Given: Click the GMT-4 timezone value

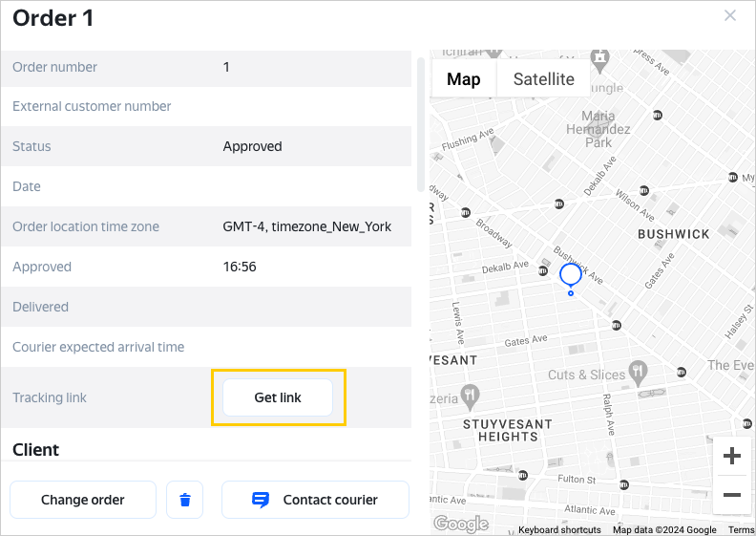Looking at the screenshot, I should (x=307, y=226).
